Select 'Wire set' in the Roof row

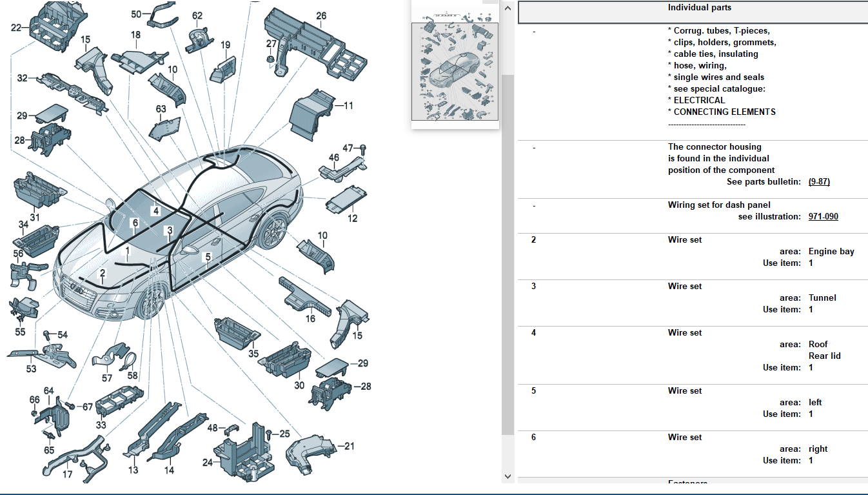[x=685, y=333]
